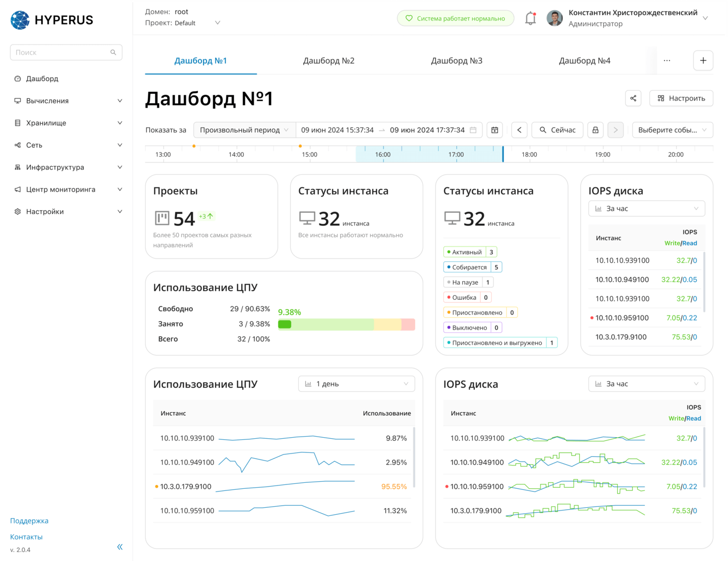Switch to Дашборд №4 tab
This screenshot has width=728, height=561.
(x=585, y=61)
